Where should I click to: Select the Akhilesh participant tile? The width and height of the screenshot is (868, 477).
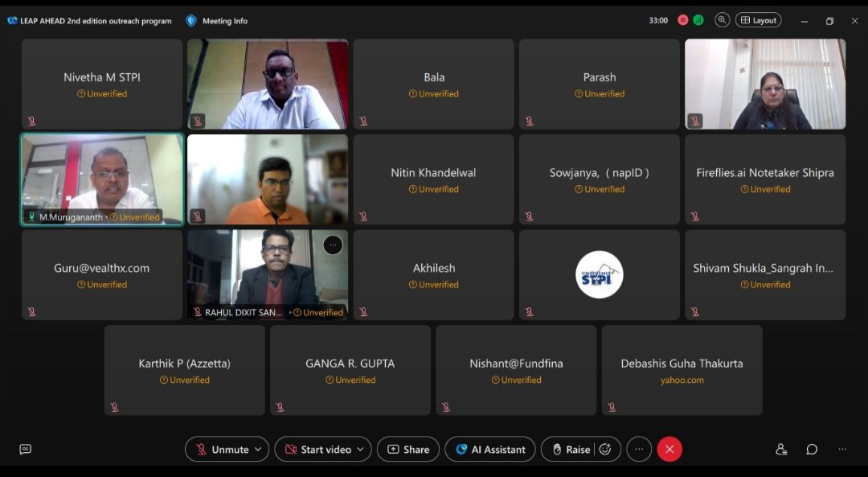tap(433, 275)
